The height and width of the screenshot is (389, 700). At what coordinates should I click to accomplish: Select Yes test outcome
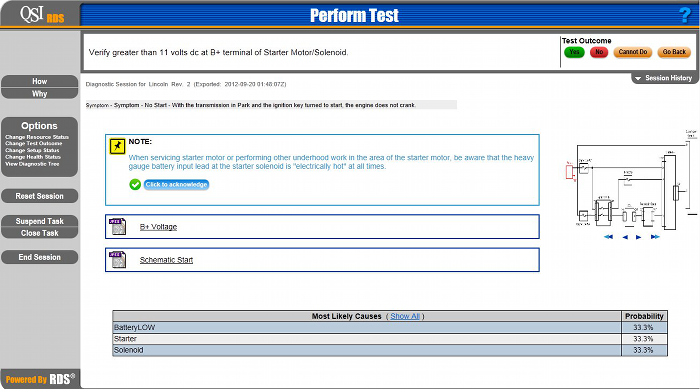coord(574,52)
